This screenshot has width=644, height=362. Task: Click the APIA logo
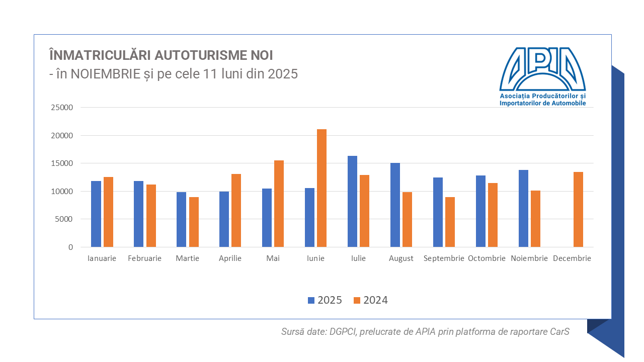542,76
